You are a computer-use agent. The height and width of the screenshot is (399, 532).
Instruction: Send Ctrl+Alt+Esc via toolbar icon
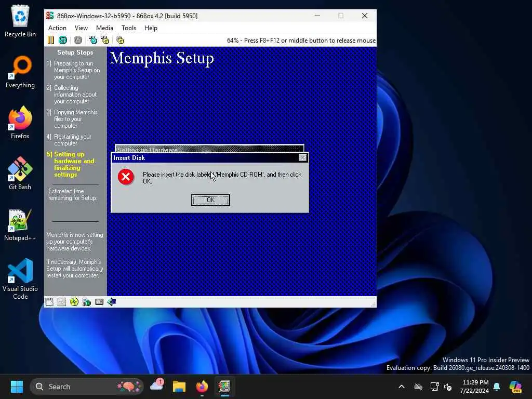coord(105,40)
